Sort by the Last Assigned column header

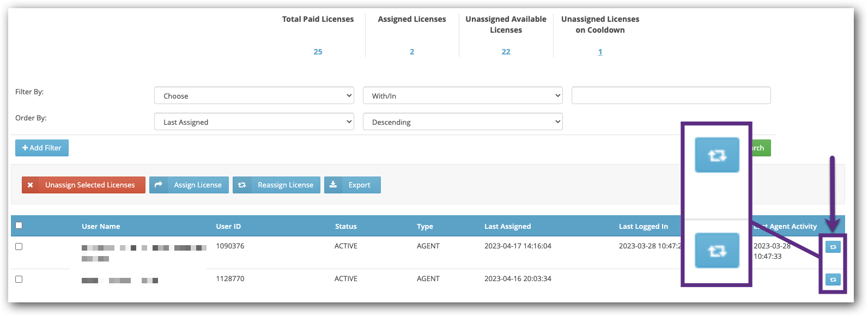click(x=507, y=227)
